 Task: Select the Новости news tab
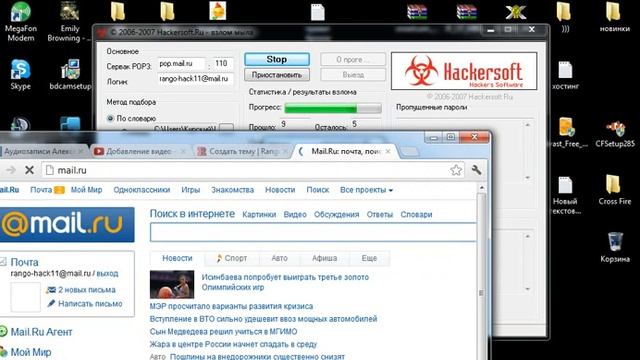(x=177, y=258)
